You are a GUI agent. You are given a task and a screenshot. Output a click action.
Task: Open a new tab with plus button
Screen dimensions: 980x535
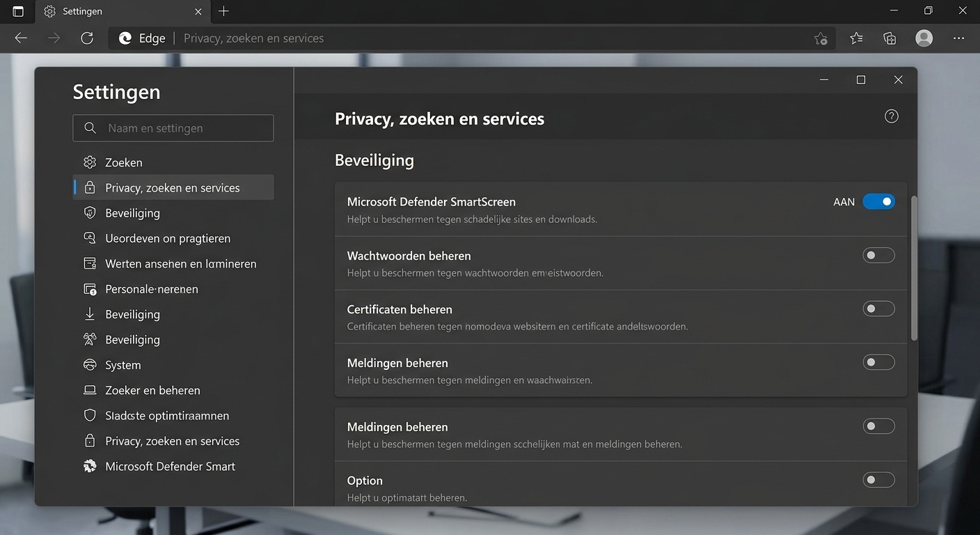click(223, 11)
